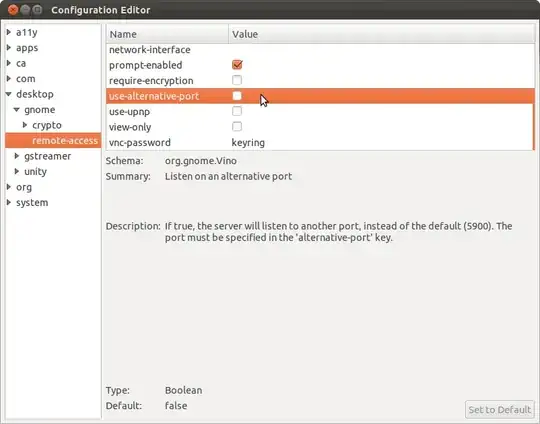Image resolution: width=540 pixels, height=424 pixels.
Task: Expand the ca tree node arrow
Action: [x=9, y=63]
